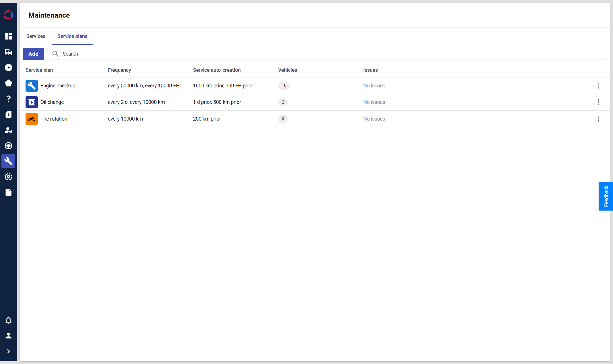Click 'every 50000 km, every 15000 EH' cell

(x=144, y=86)
